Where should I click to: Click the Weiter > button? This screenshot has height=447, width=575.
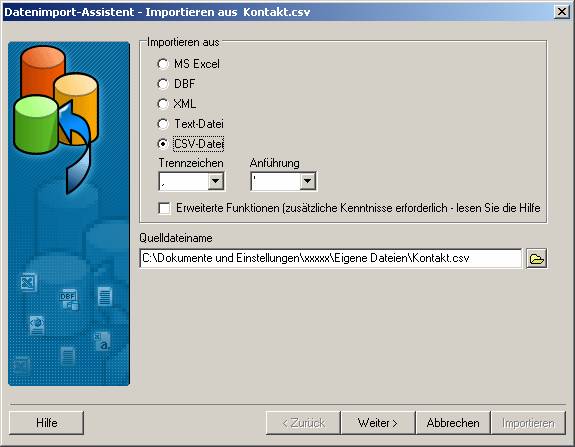pyautogui.click(x=378, y=423)
